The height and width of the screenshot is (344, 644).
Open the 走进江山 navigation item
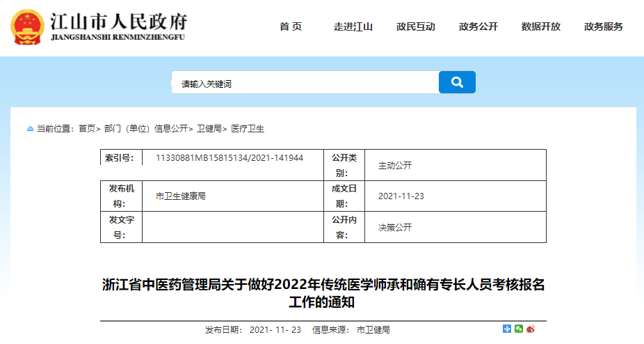tap(353, 27)
